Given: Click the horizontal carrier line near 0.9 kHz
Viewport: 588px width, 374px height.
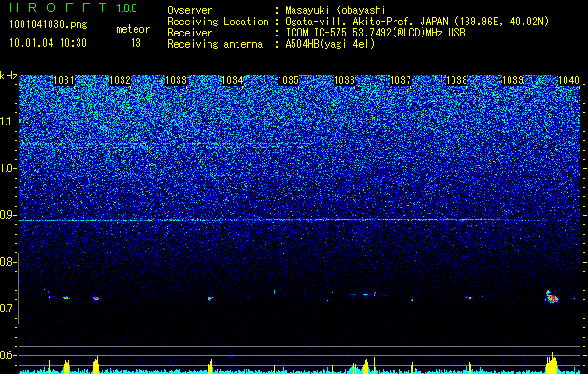Looking at the screenshot, I should tap(281, 220).
